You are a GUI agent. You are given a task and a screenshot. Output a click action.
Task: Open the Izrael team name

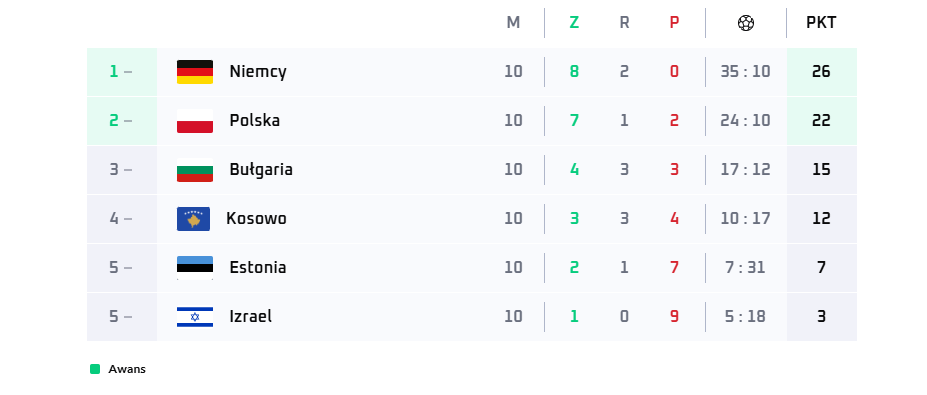click(x=251, y=316)
